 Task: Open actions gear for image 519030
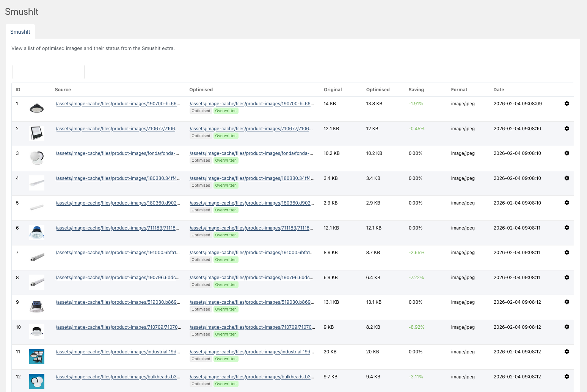[x=567, y=302]
